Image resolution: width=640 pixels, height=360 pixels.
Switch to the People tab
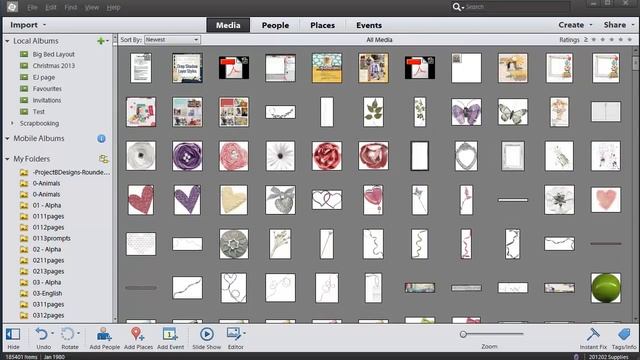[275, 25]
